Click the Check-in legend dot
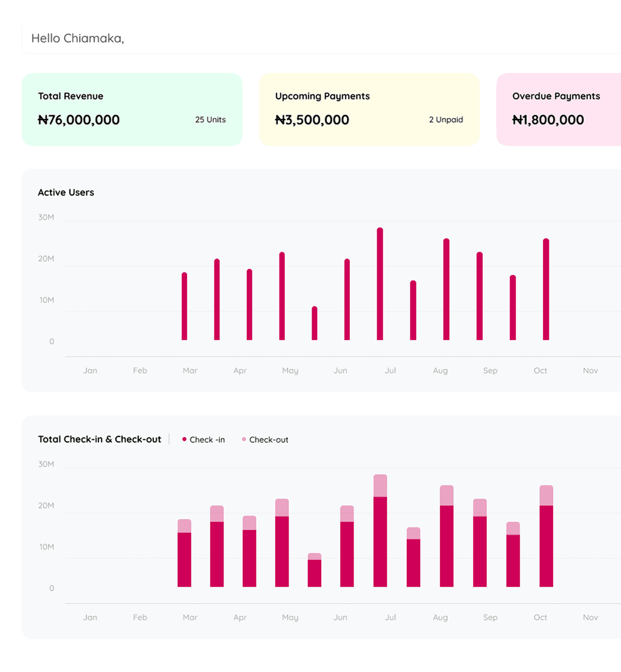 point(184,439)
